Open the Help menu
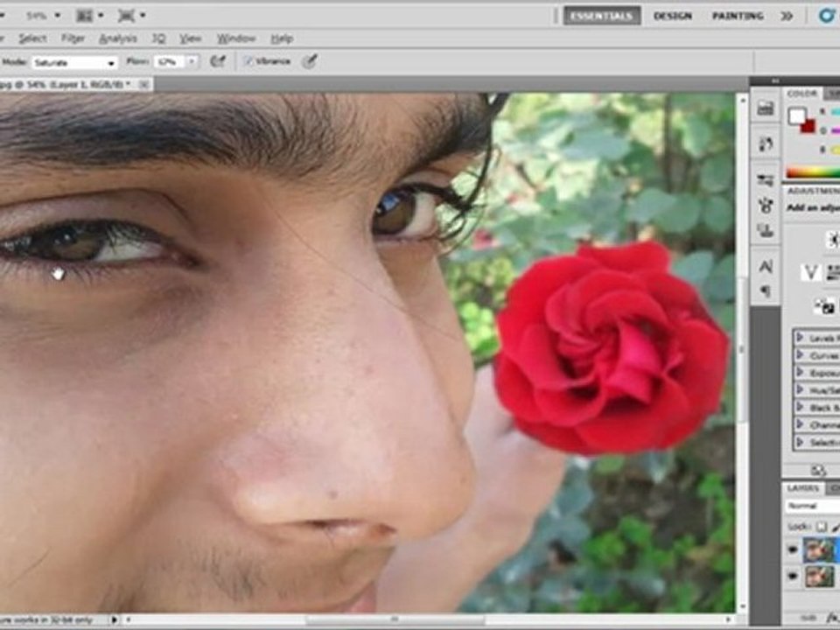 [x=281, y=38]
